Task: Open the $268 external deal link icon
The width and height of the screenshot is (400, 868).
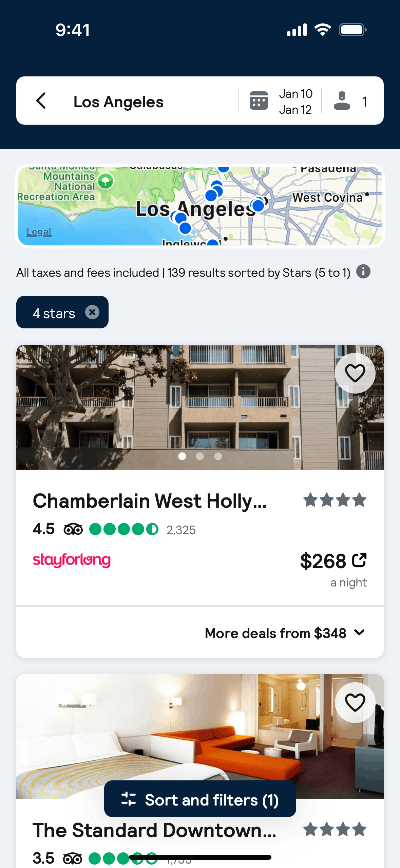Action: tap(359, 560)
